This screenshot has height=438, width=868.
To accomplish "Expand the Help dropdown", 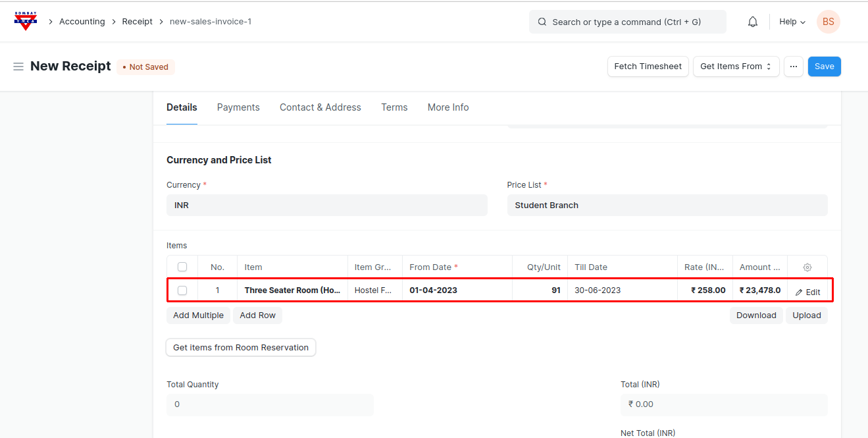I will [792, 22].
